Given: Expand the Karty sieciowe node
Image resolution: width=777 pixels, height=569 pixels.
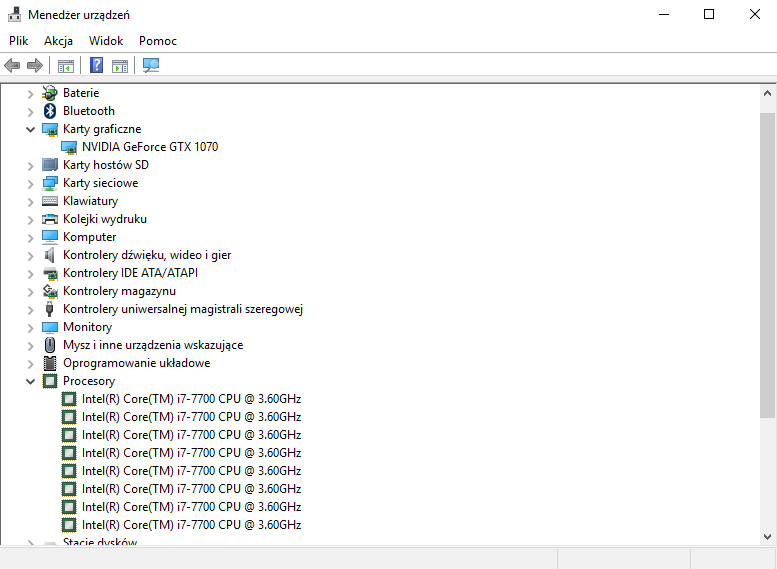Looking at the screenshot, I should click(30, 183).
